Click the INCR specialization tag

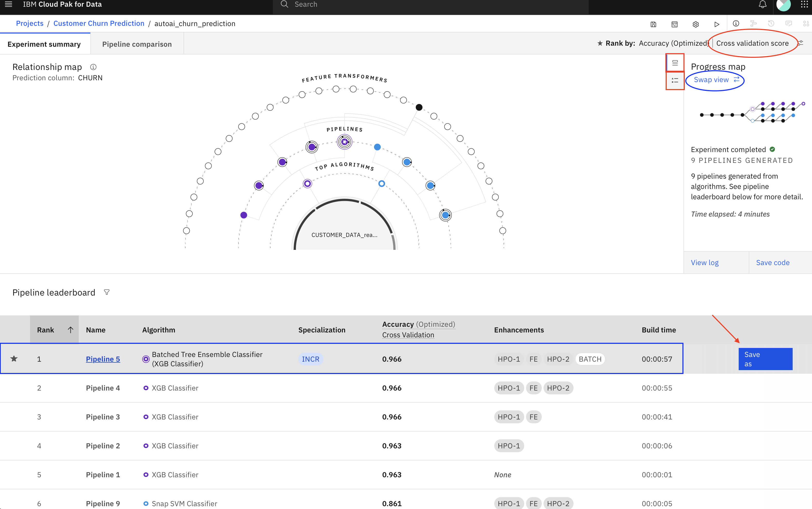point(311,359)
